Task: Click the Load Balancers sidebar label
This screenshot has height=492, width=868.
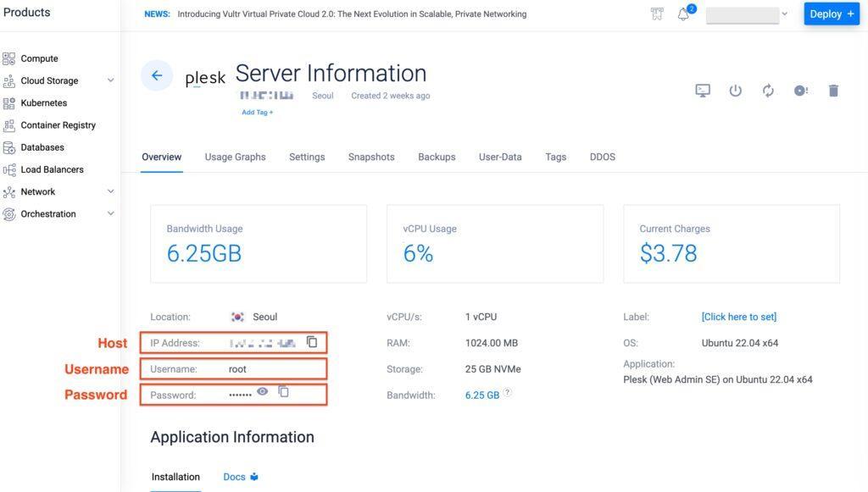Action: 52,169
